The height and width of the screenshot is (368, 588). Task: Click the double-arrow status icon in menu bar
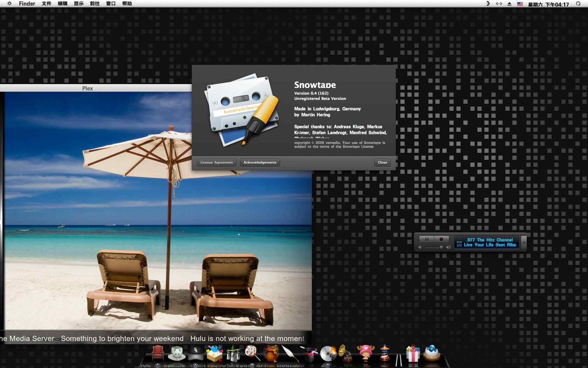(x=499, y=4)
